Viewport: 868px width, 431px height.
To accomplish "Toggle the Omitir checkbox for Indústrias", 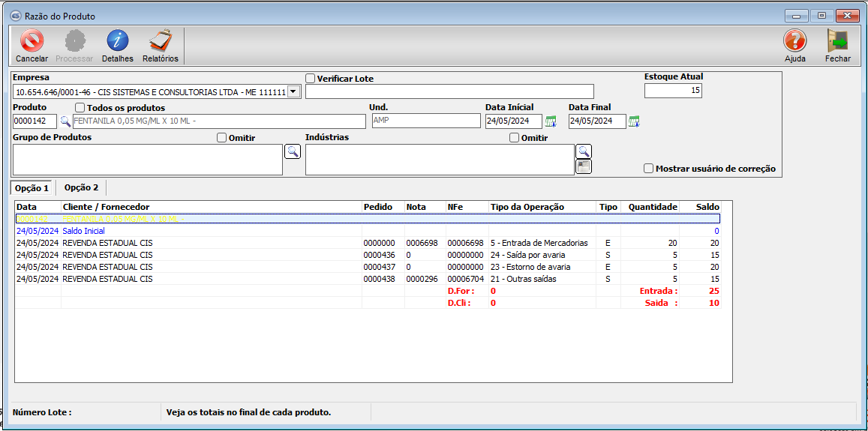I will pos(514,138).
